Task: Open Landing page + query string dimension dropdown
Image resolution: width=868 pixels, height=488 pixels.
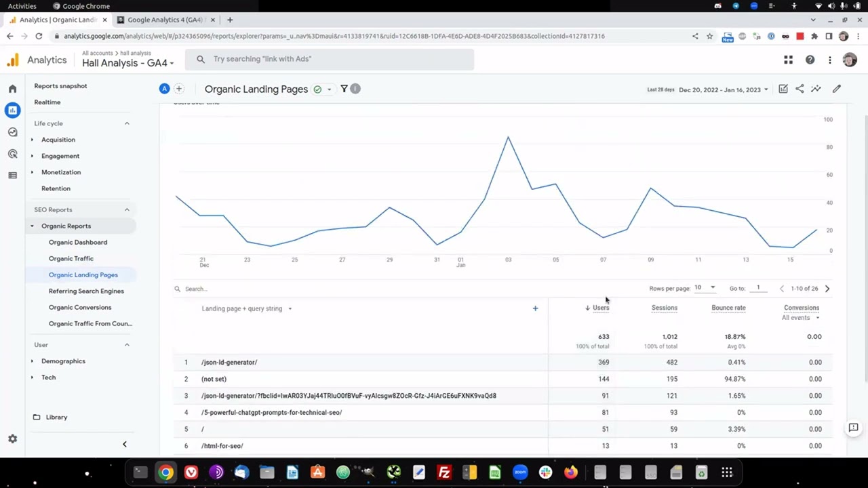Action: click(247, 308)
